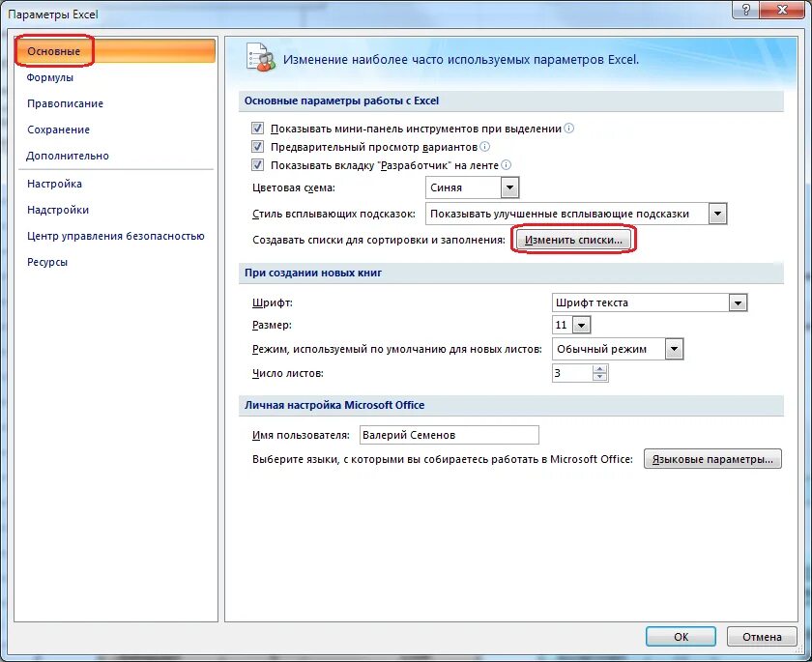This screenshot has width=812, height=662.
Task: Toggle Показывать мини-панель инструментов checkbox
Action: pos(257,129)
